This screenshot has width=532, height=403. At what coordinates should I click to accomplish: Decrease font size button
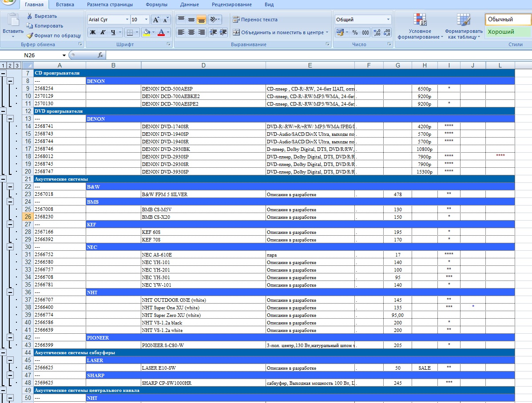[x=166, y=20]
